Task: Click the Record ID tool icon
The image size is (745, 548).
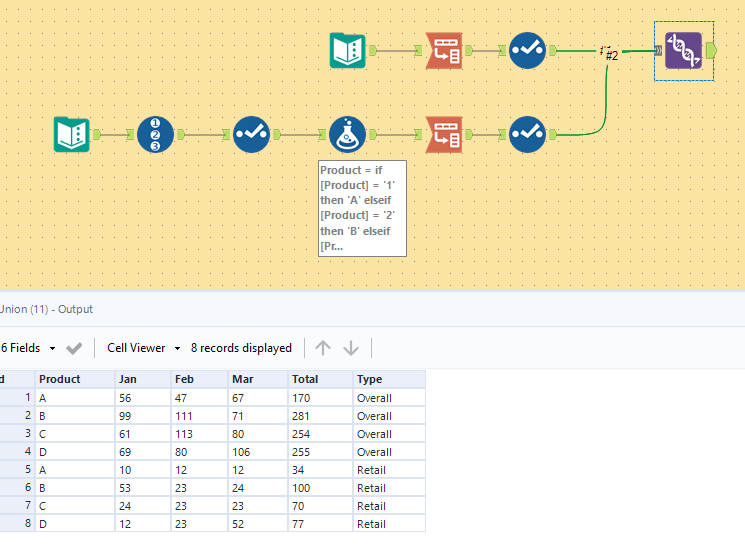Action: (x=155, y=135)
